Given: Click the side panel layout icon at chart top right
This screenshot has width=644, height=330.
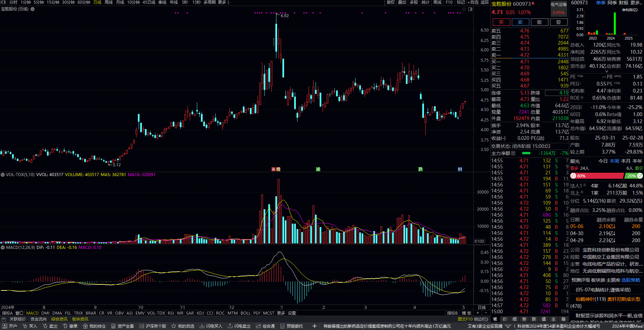Looking at the screenshot, I should tap(470, 9).
